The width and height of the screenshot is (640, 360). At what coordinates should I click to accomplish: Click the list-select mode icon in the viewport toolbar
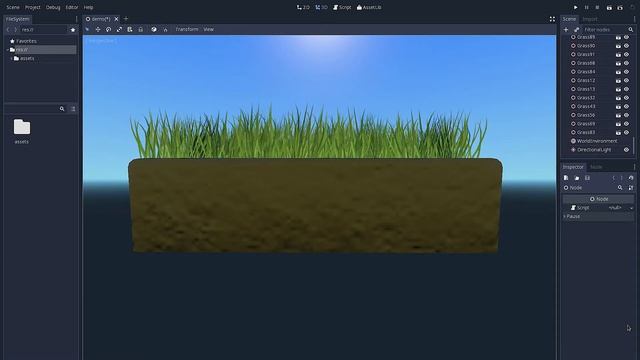(130, 29)
